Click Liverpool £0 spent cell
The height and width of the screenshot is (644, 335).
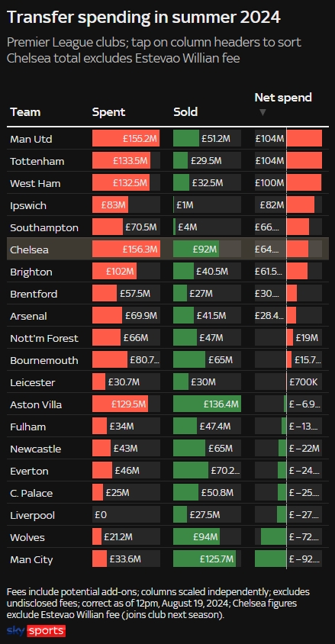tap(126, 515)
